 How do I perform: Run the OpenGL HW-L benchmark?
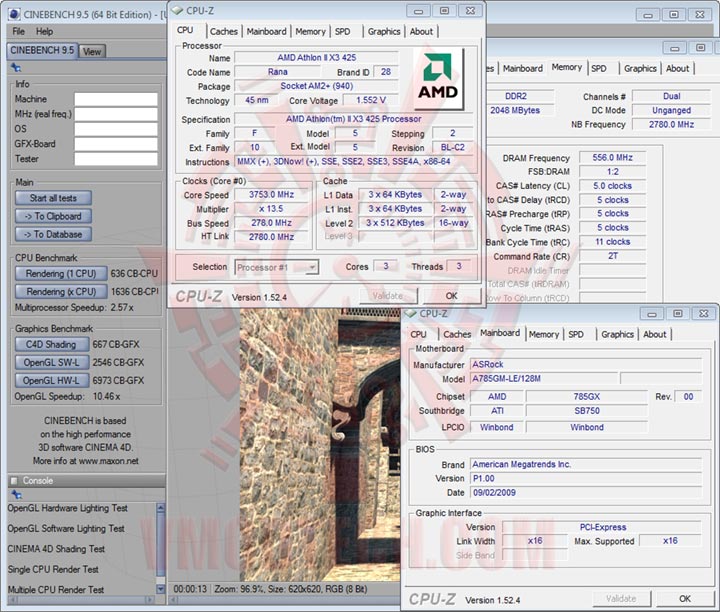click(x=52, y=381)
